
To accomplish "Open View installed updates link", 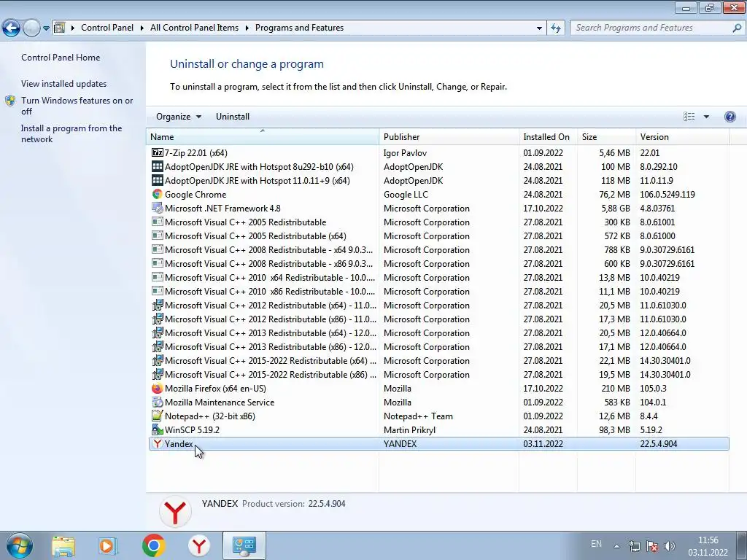I will [64, 84].
